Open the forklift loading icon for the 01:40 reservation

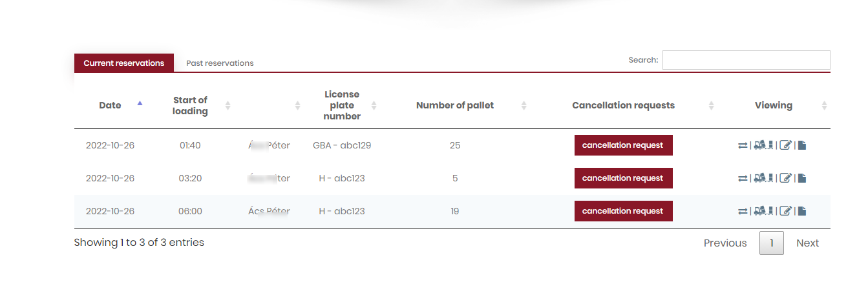pos(763,145)
